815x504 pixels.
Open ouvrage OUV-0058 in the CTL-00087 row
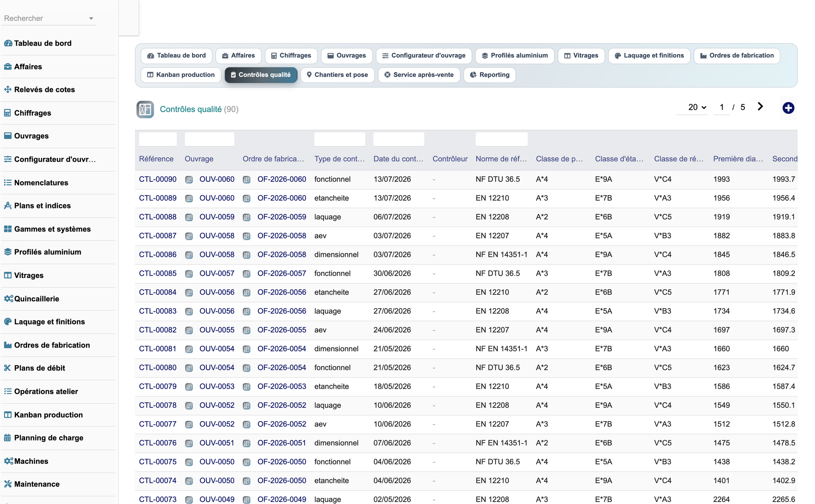click(217, 236)
